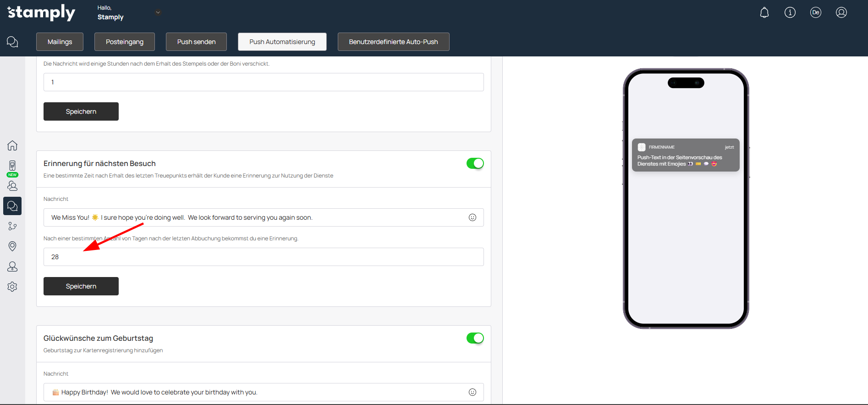Open the notifications bell icon
Viewport: 868px width, 405px height.
[764, 13]
